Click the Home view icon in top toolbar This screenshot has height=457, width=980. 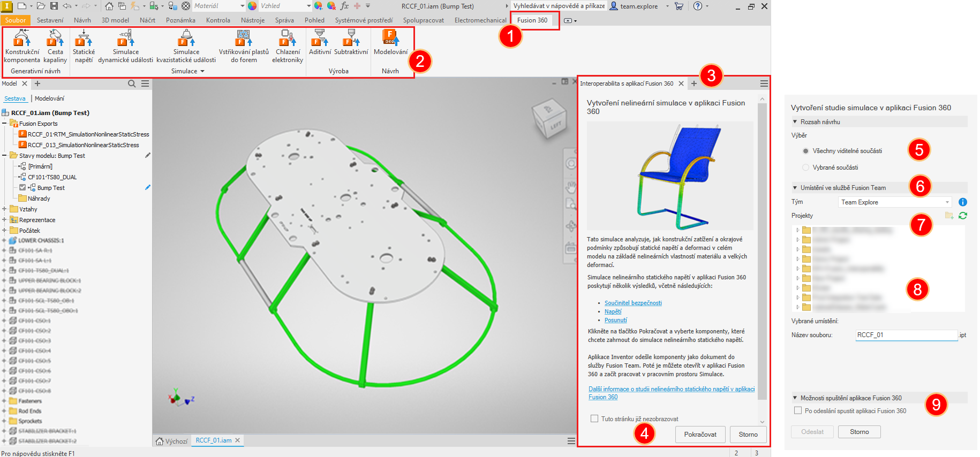(x=109, y=6)
